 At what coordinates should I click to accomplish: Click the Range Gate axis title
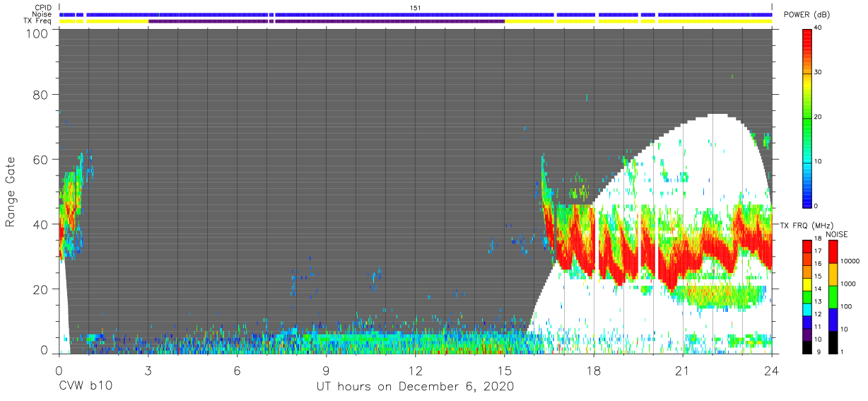coord(11,192)
